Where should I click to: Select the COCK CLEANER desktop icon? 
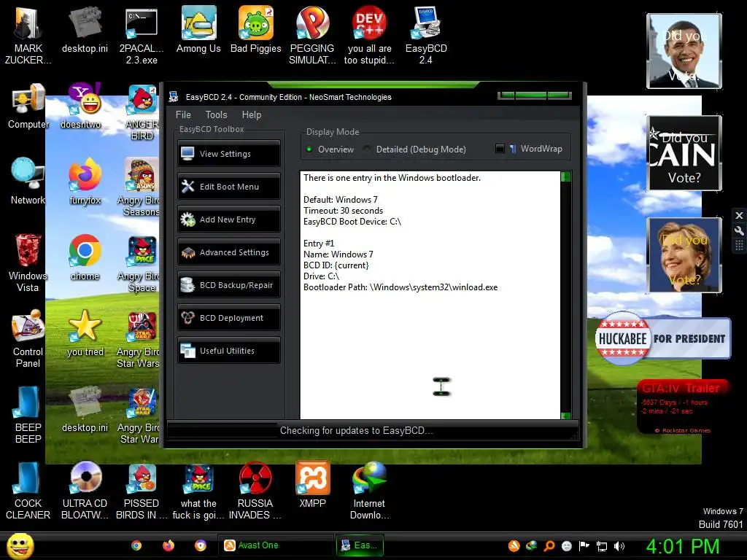(x=28, y=491)
